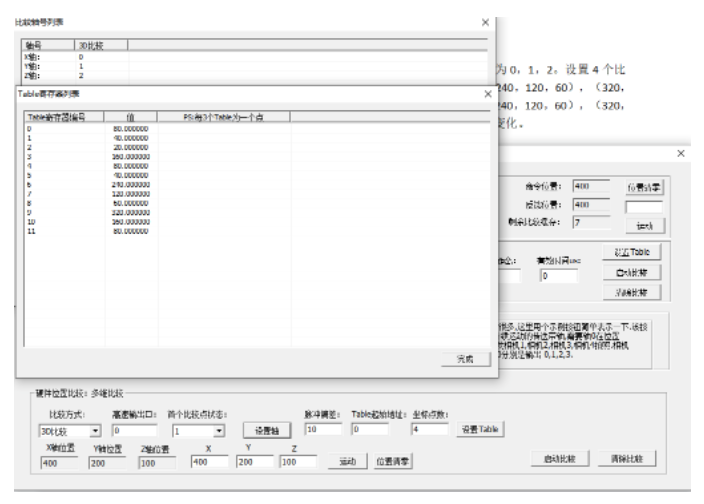Select row with value 20.000000
The width and height of the screenshot is (704, 504).
point(257,147)
